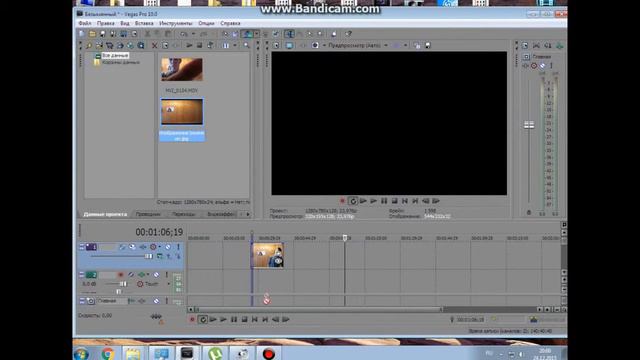Stop media preview in project media toolbar

(x=200, y=46)
